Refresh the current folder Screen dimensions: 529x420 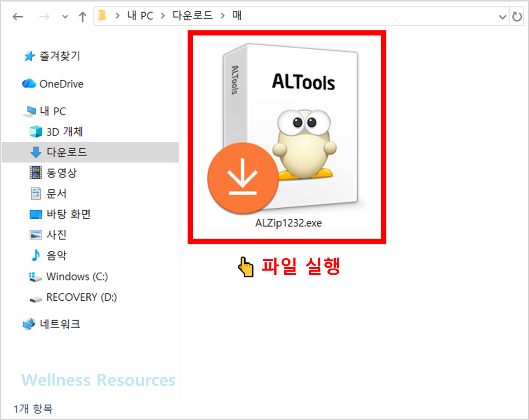click(516, 17)
